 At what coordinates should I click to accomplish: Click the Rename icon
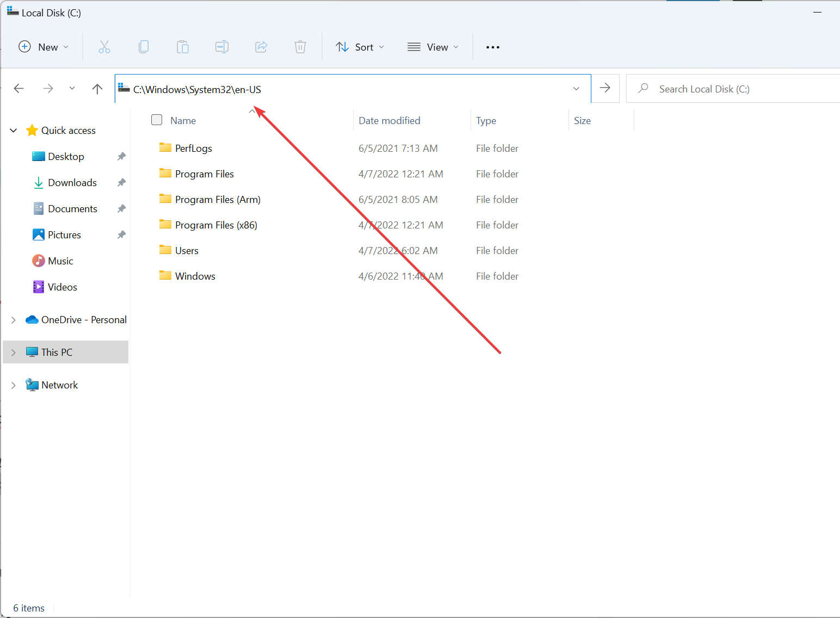pyautogui.click(x=222, y=47)
